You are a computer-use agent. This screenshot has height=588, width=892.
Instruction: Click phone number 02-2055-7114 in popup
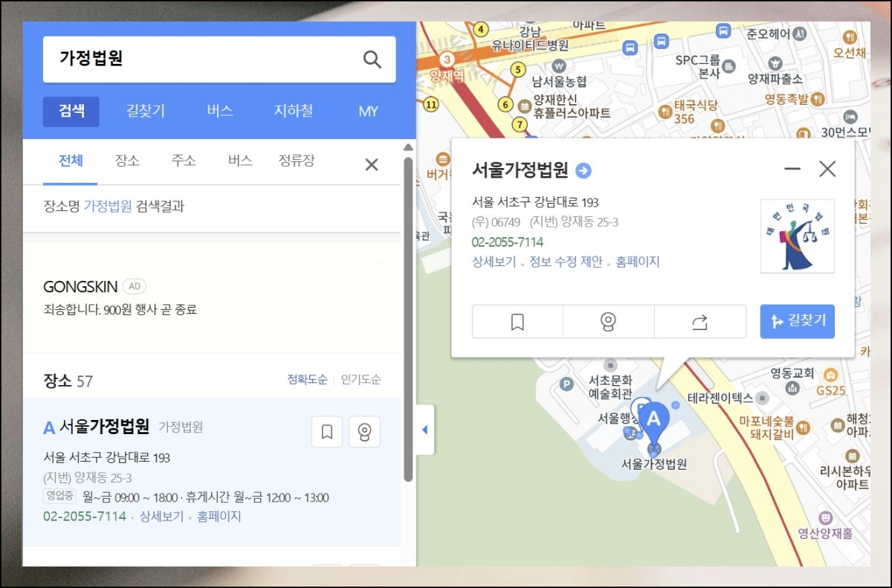pos(508,242)
